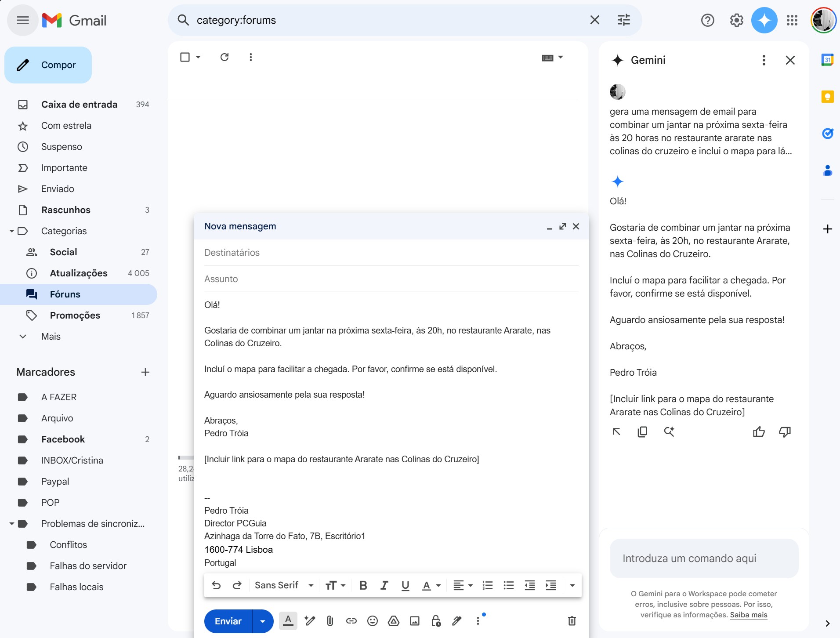Open Sans Serif font dropdown
The width and height of the screenshot is (840, 638).
284,585
